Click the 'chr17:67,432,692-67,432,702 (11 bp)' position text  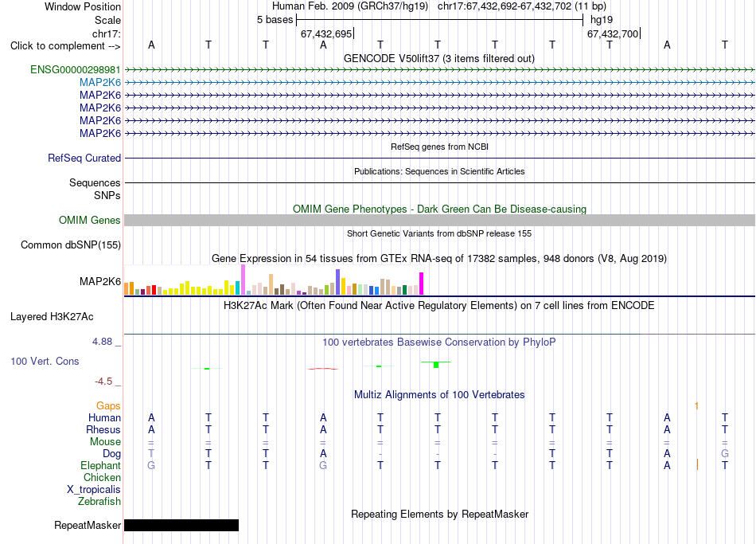click(x=522, y=6)
